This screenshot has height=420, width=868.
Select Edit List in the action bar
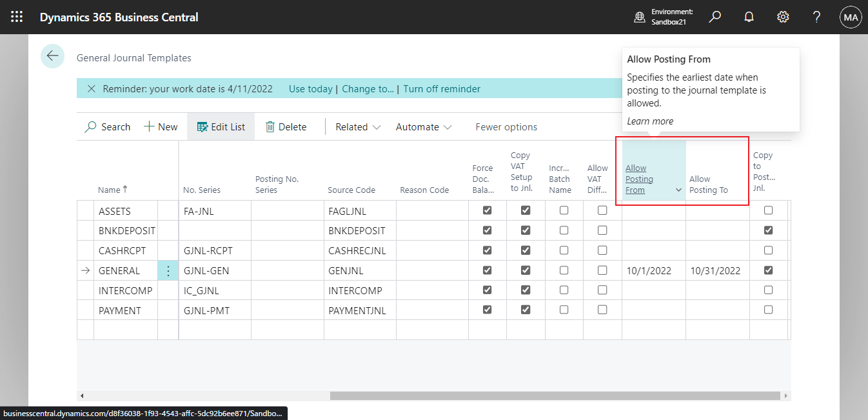point(221,126)
